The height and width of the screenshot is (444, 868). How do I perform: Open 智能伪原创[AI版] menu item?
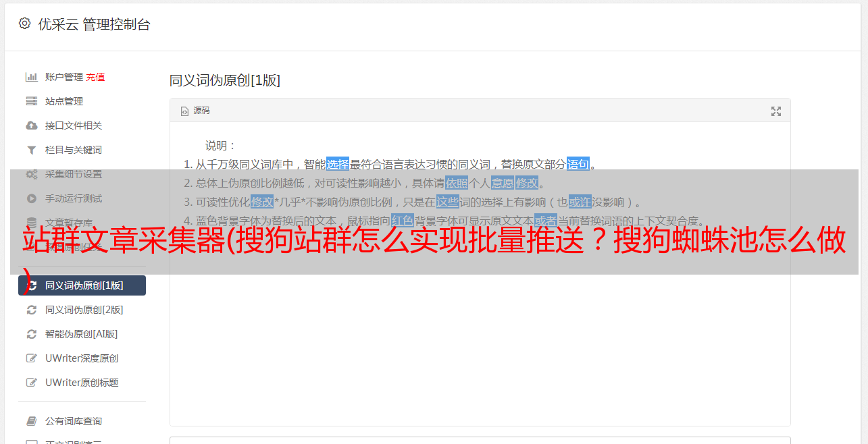82,334
